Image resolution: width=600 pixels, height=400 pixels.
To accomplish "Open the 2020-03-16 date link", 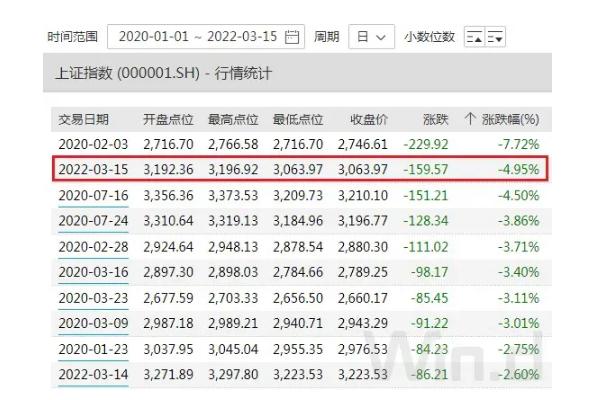I will [93, 272].
